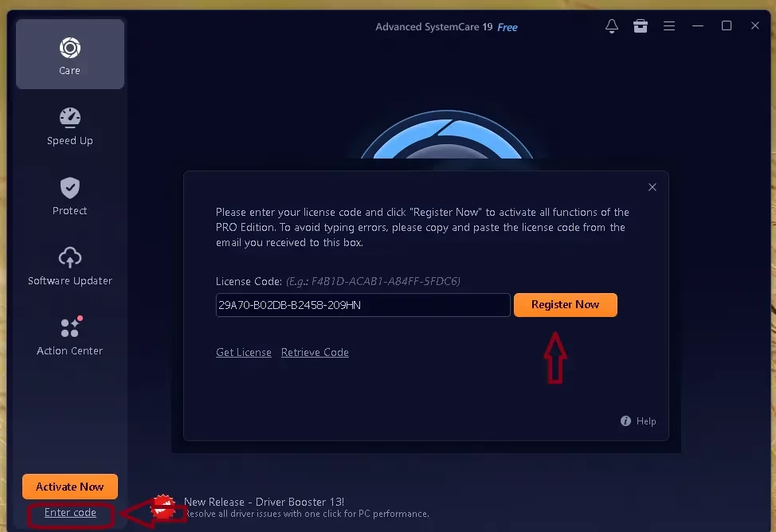Viewport: 776px width, 532px height.
Task: Click the Help info icon
Action: point(625,421)
